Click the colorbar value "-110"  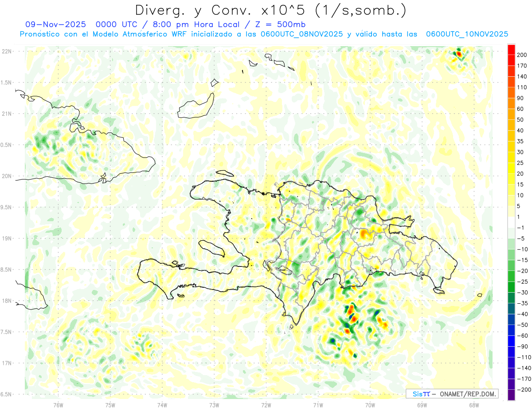pyautogui.click(x=524, y=357)
